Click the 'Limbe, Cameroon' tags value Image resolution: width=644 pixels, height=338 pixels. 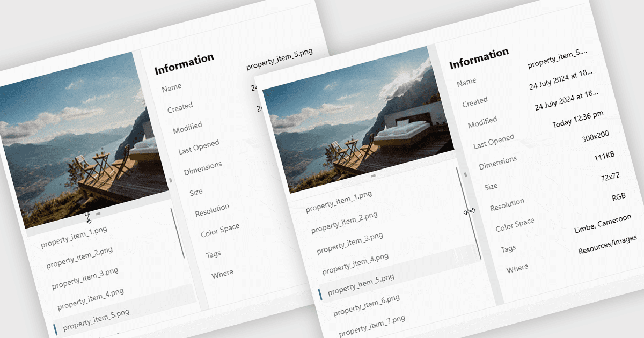coord(603,224)
